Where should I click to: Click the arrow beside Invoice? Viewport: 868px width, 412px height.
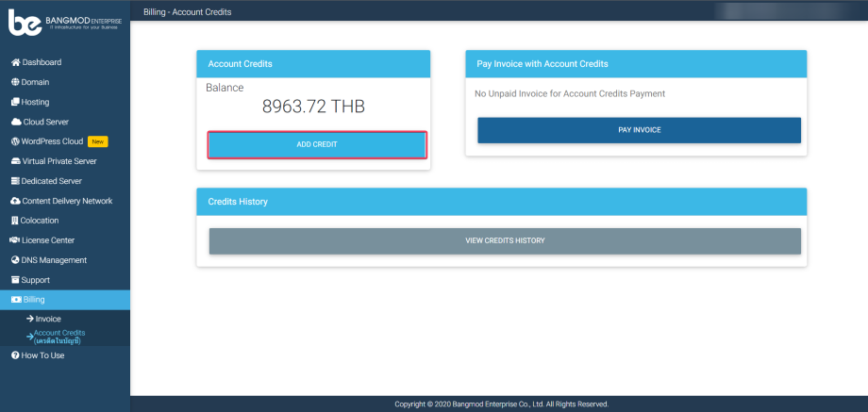pyautogui.click(x=30, y=319)
